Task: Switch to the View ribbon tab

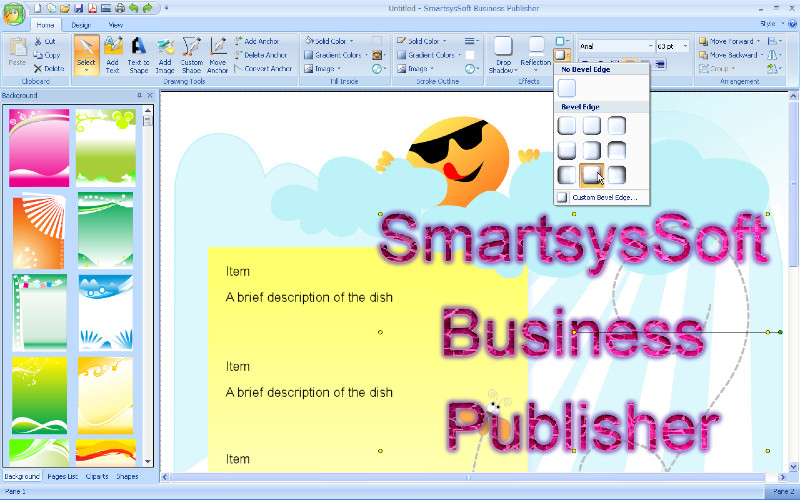Action: pos(116,24)
